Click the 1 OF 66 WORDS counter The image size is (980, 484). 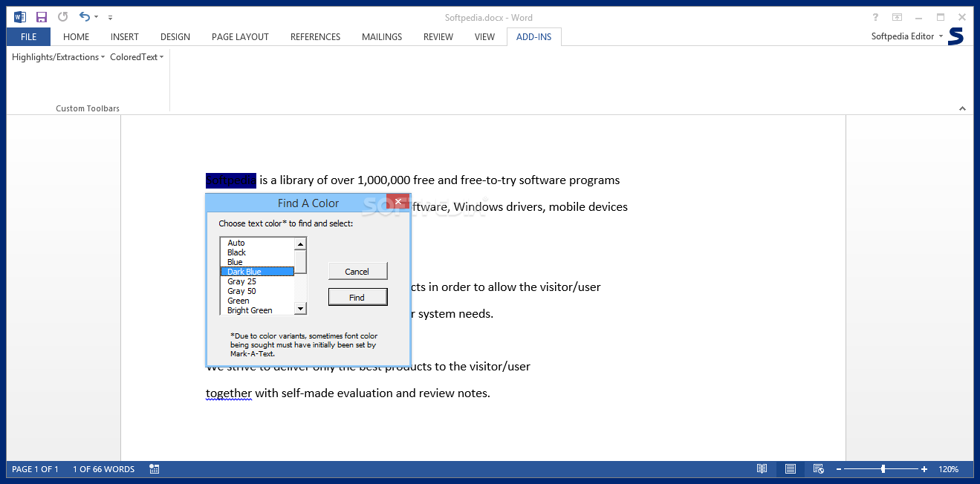coord(104,469)
